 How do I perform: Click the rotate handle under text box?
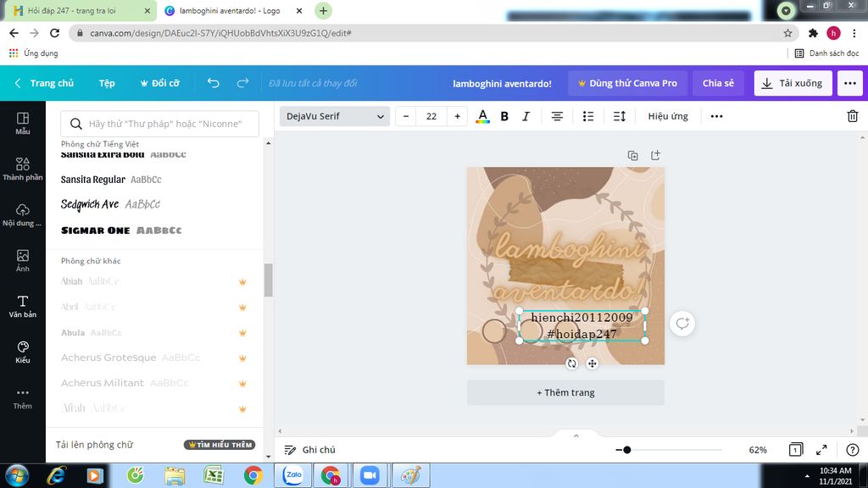(572, 363)
